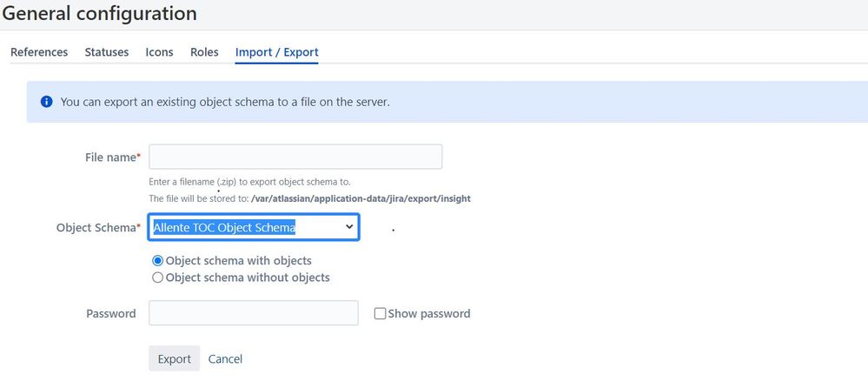The image size is (868, 388).
Task: Open the Object Schema dropdown arrow
Action: click(x=348, y=227)
